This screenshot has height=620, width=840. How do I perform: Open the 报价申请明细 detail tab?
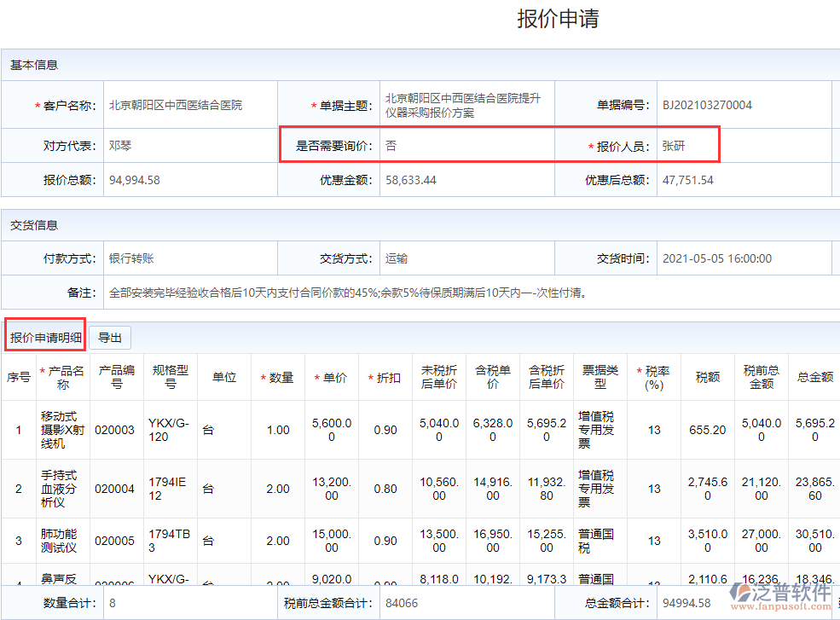pyautogui.click(x=45, y=335)
